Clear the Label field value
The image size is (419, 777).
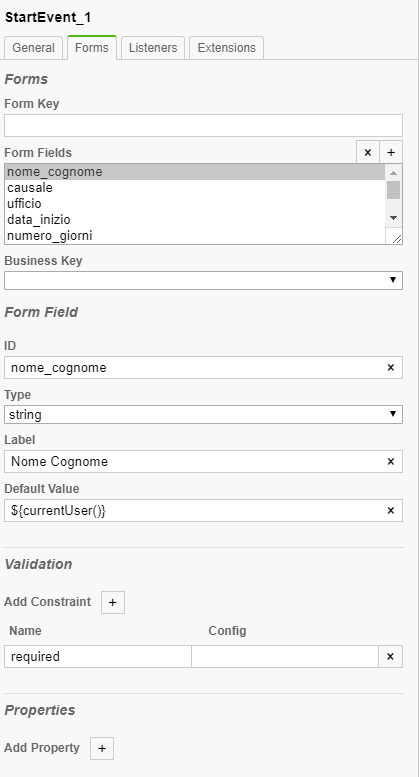point(390,462)
